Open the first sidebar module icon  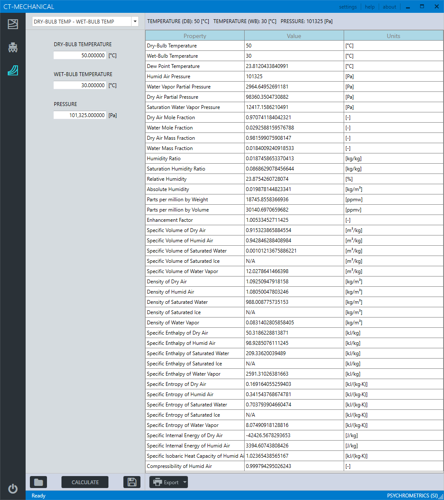(13, 24)
